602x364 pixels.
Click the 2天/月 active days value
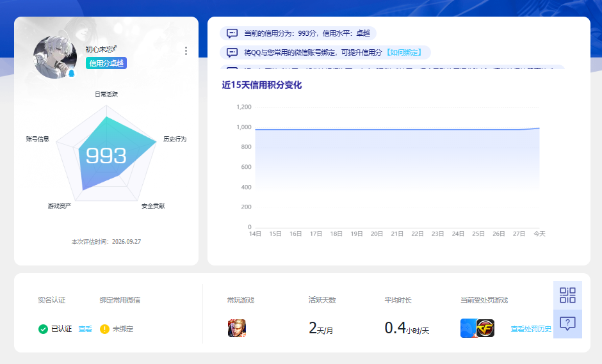pos(321,328)
